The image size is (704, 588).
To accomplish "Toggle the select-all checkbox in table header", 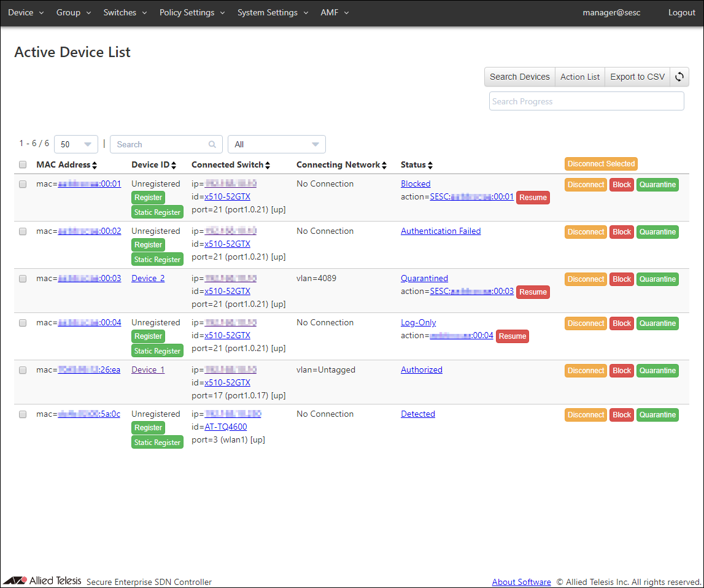I will tap(23, 164).
